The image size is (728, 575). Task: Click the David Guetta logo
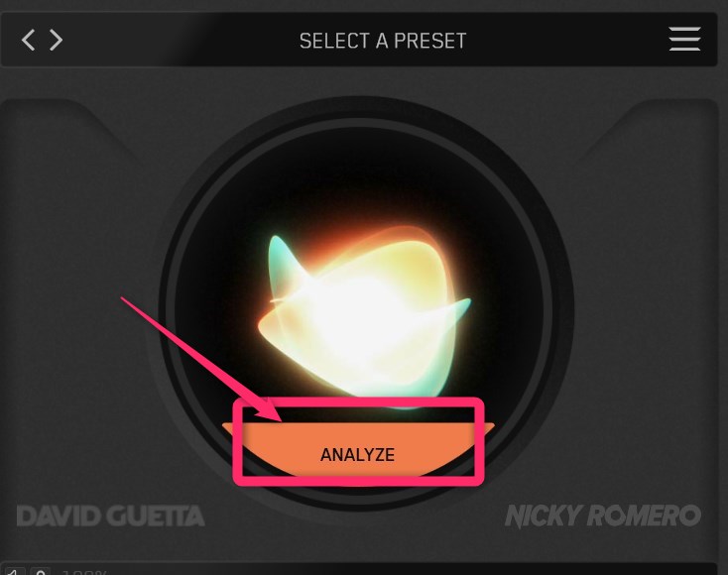tap(110, 517)
